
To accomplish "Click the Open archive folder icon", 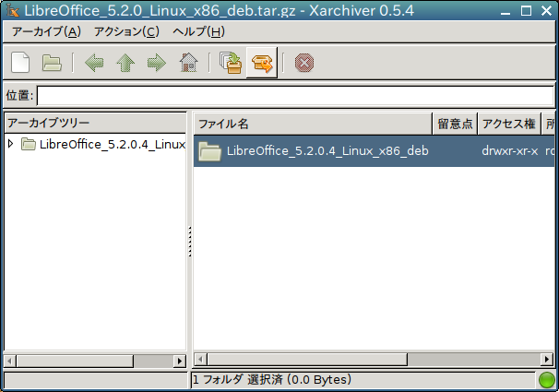I will tap(52, 63).
